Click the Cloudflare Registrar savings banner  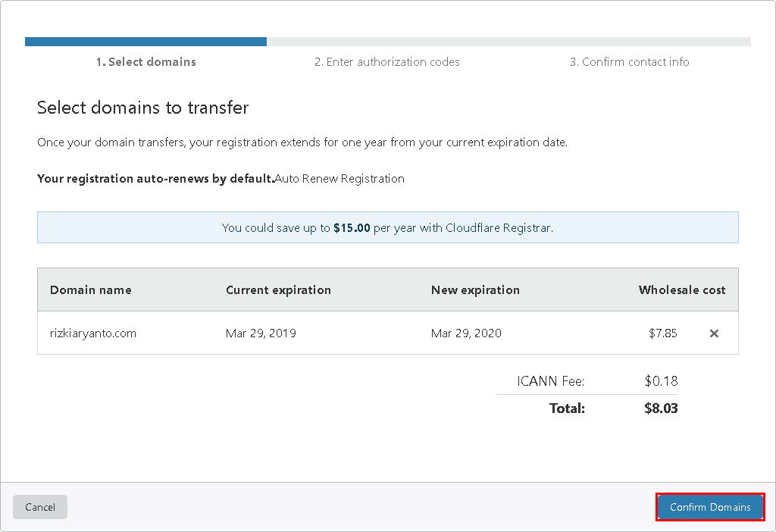coord(387,227)
